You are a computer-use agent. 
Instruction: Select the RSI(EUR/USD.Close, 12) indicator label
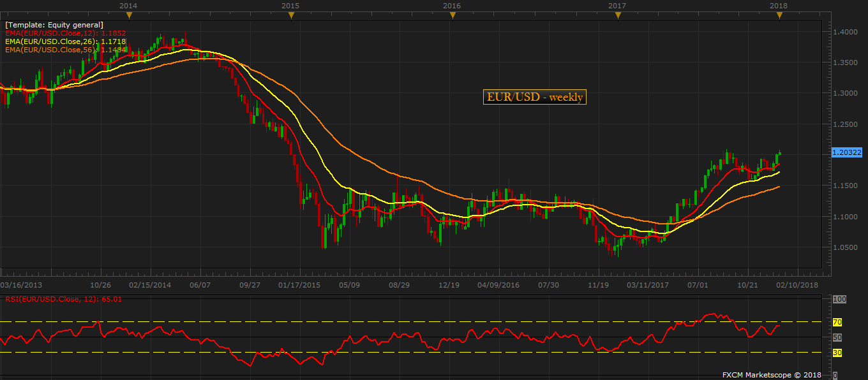coord(64,298)
